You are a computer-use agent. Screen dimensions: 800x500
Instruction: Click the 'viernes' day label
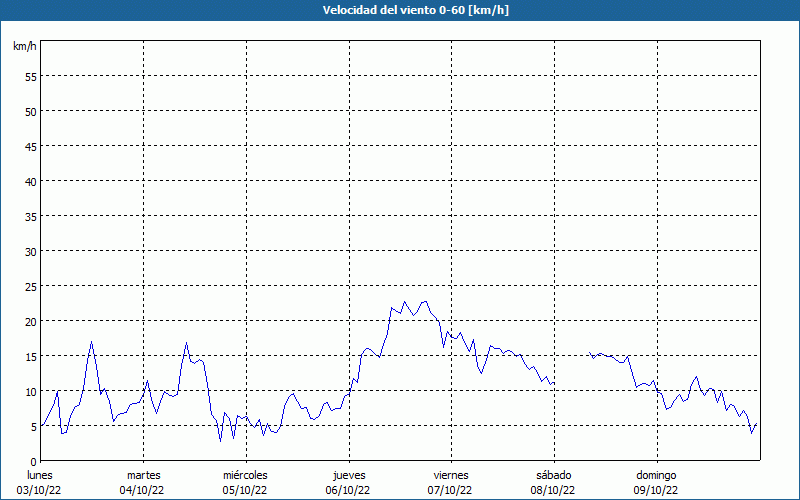click(x=451, y=475)
